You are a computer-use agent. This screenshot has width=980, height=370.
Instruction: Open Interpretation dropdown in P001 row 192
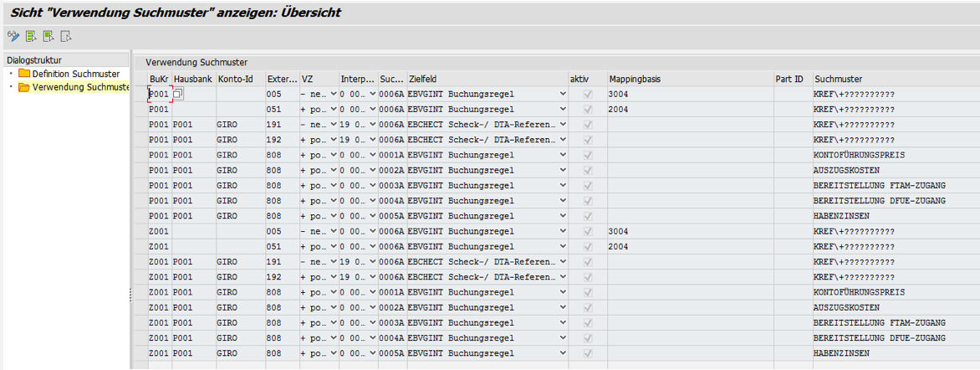click(x=372, y=140)
